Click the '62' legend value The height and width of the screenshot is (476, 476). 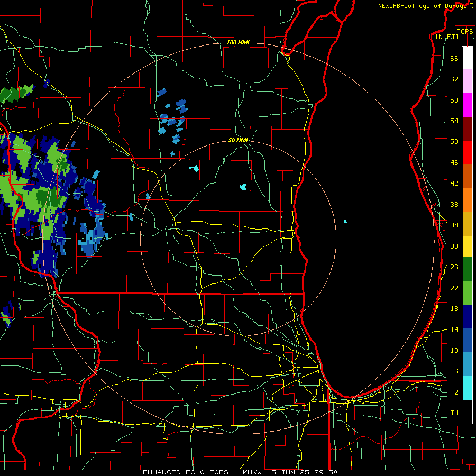(x=454, y=79)
